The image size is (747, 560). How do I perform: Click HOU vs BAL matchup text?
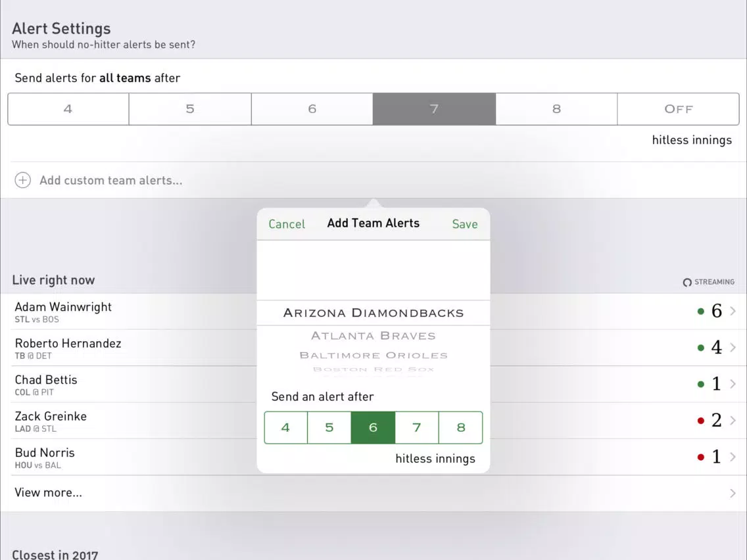coord(38,465)
